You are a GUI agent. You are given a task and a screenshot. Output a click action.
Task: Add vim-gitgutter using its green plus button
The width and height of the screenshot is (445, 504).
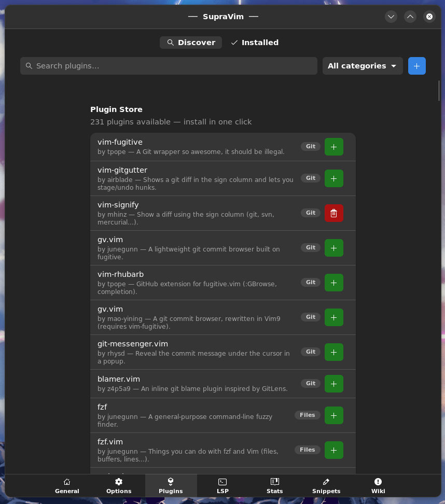[334, 178]
